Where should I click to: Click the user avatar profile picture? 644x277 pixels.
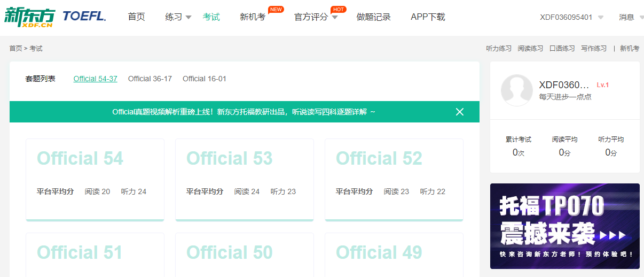516,90
